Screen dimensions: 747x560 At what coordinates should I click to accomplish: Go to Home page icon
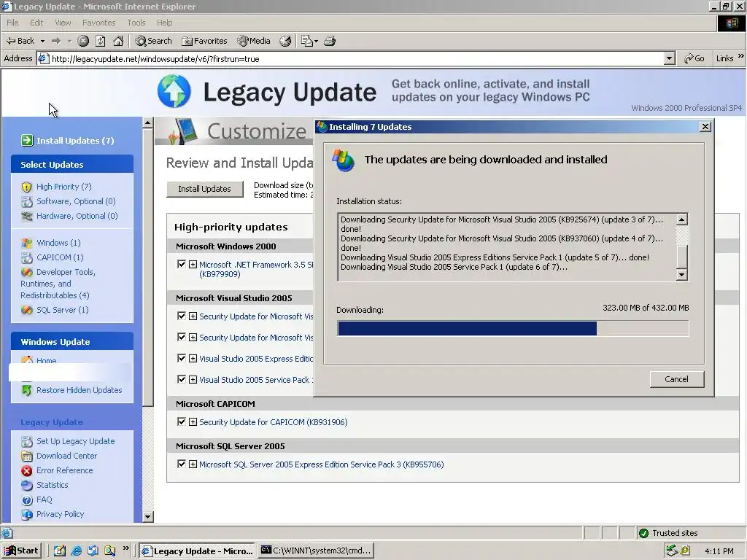118,41
